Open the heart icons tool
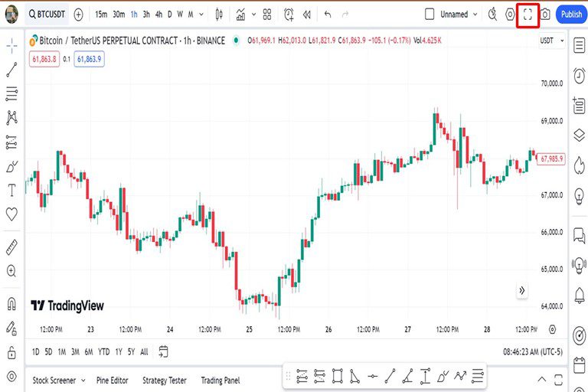 tap(11, 214)
